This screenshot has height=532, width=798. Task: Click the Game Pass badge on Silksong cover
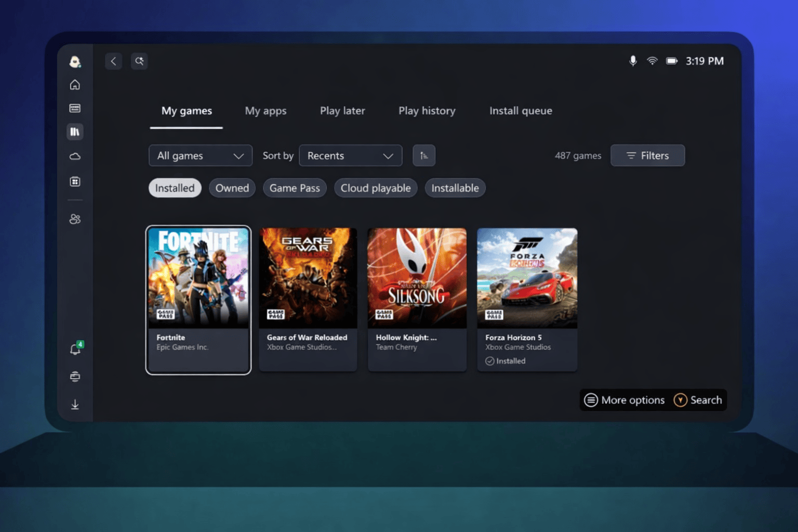[x=384, y=314]
